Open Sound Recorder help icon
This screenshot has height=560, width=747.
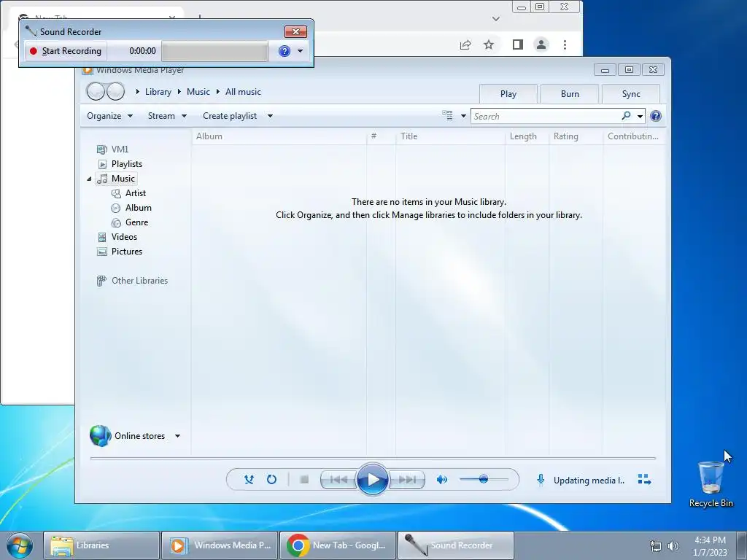point(285,51)
